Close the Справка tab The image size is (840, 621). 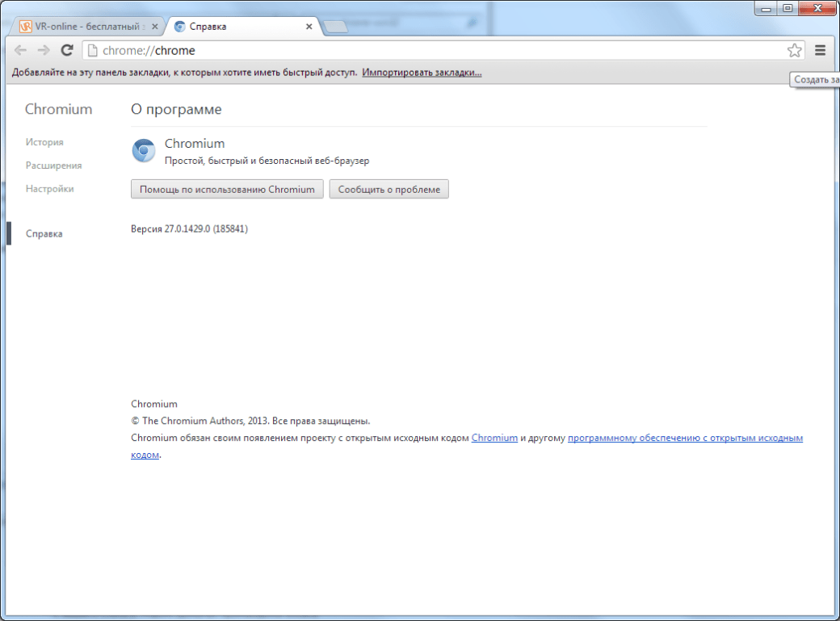(x=309, y=27)
